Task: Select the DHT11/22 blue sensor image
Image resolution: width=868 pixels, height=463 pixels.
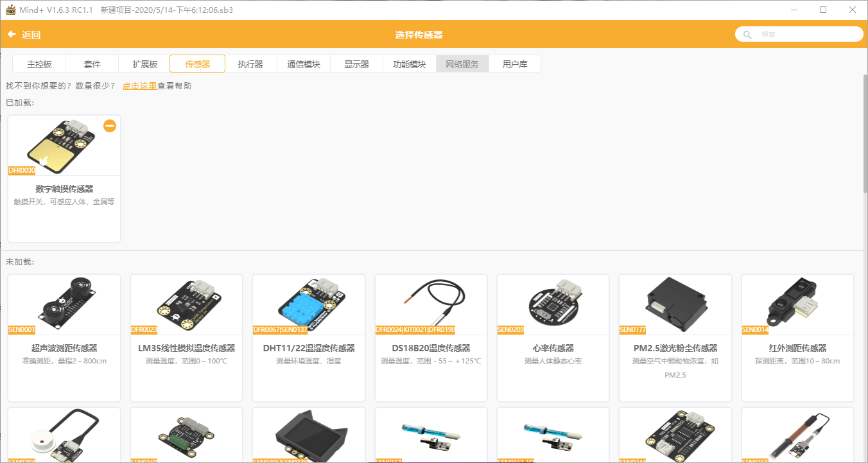Action: click(x=309, y=304)
